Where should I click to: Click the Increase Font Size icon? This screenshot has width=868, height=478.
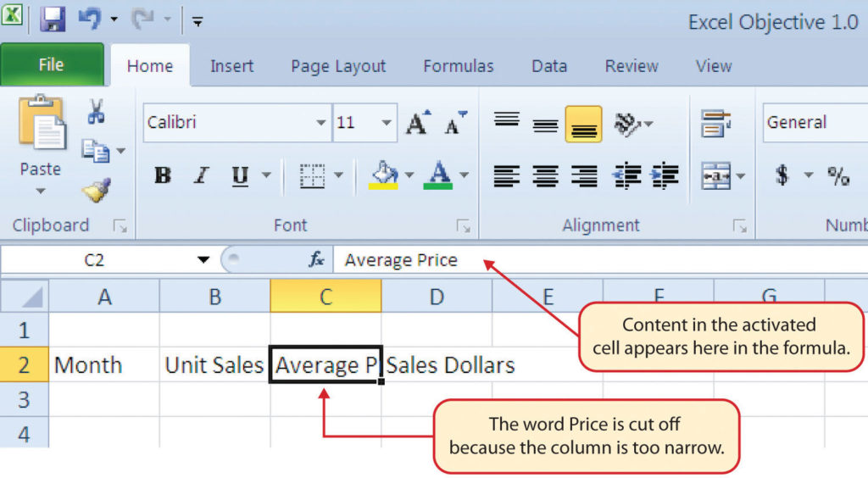click(x=418, y=122)
